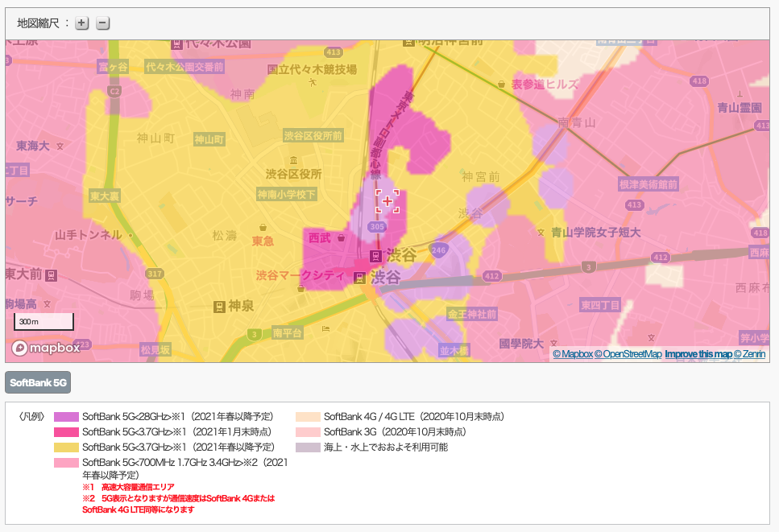
Task: Click the mapbox logo on the map
Action: [x=46, y=348]
